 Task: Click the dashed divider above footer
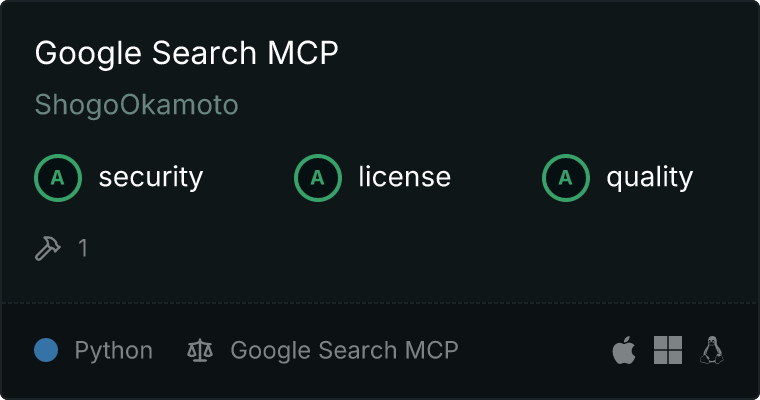[x=380, y=303]
